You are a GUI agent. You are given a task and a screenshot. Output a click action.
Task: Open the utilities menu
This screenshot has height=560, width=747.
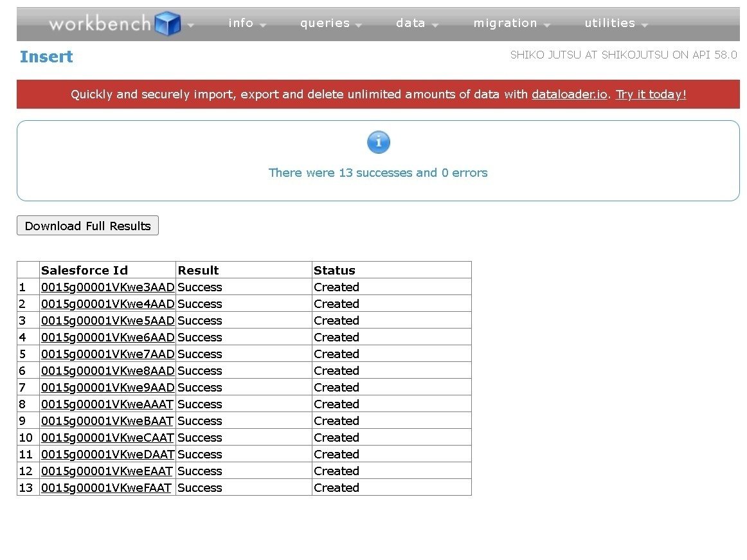pos(616,23)
